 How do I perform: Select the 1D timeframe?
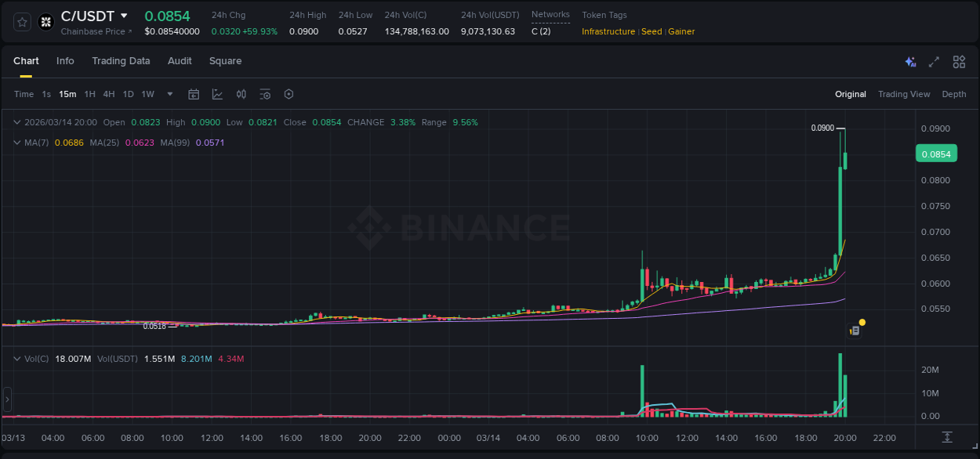(128, 94)
